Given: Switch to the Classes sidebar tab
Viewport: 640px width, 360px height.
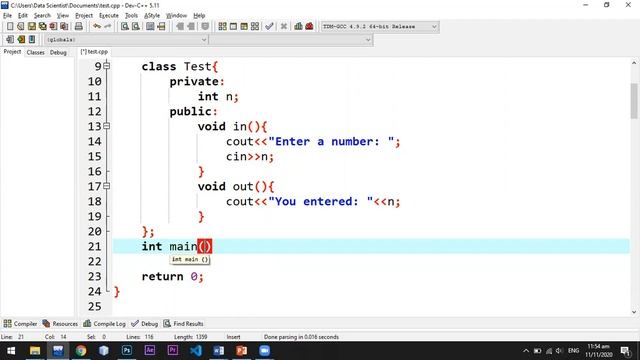Looking at the screenshot, I should (x=36, y=52).
